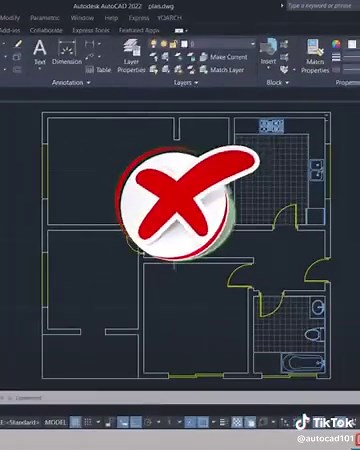Click the MODEL space button

(55, 422)
